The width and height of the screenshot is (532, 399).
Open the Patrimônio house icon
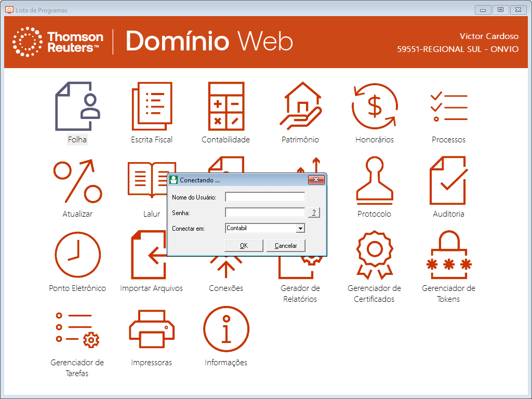click(x=300, y=107)
